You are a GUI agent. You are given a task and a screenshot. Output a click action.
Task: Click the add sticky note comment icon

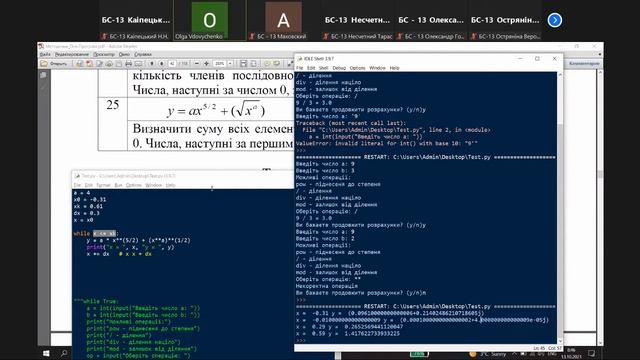click(x=267, y=64)
